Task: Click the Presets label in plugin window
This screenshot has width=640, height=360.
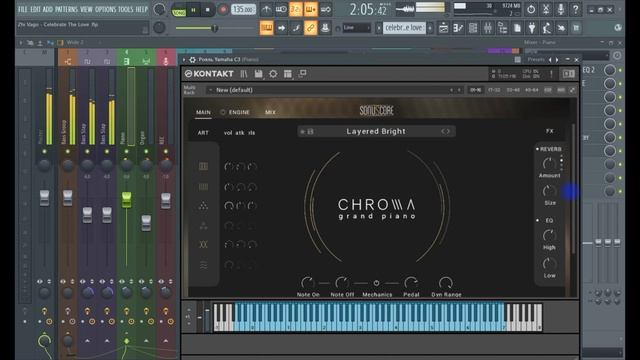Action: point(536,60)
